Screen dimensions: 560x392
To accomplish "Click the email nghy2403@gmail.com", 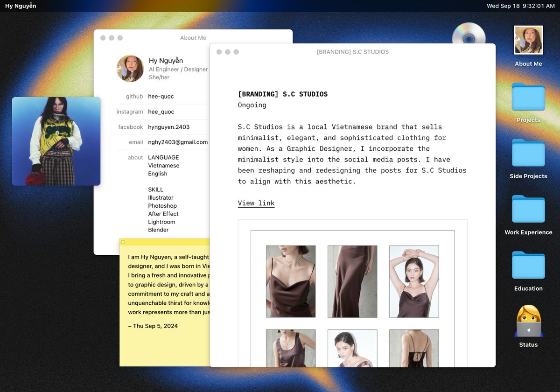I will tap(178, 142).
